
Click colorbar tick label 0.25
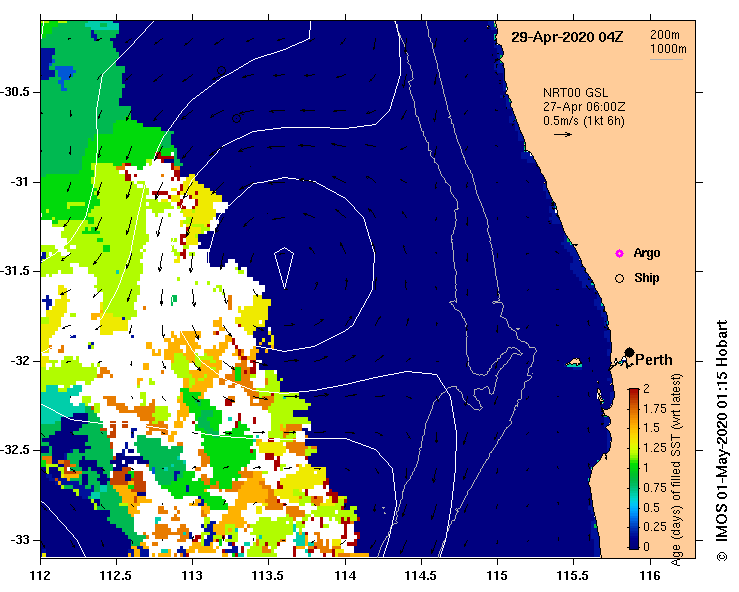tap(655, 527)
